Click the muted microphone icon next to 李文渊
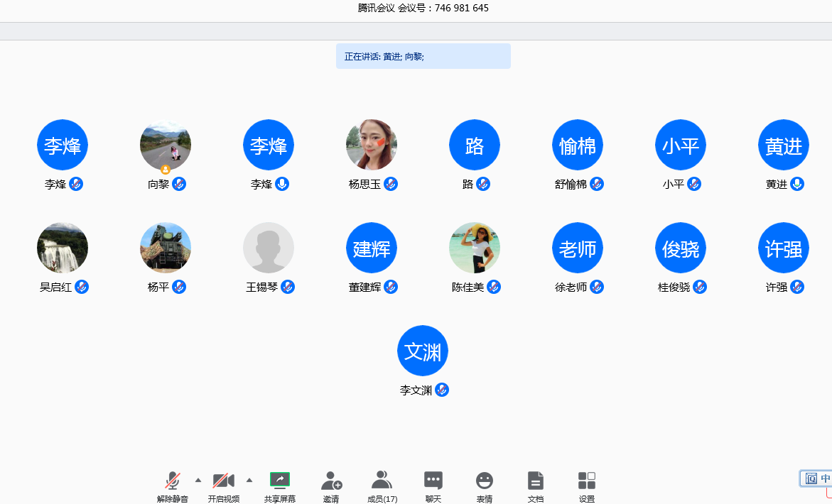Image resolution: width=832 pixels, height=504 pixels. (x=442, y=390)
